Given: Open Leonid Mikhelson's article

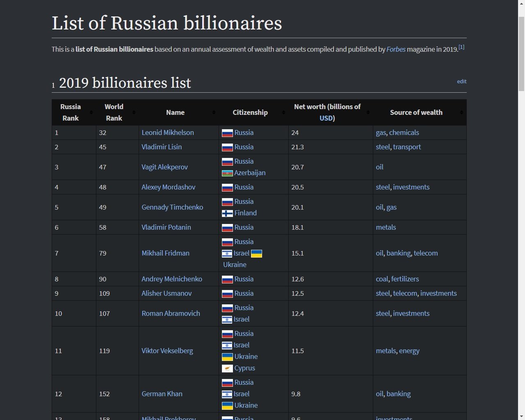Looking at the screenshot, I should click(168, 132).
